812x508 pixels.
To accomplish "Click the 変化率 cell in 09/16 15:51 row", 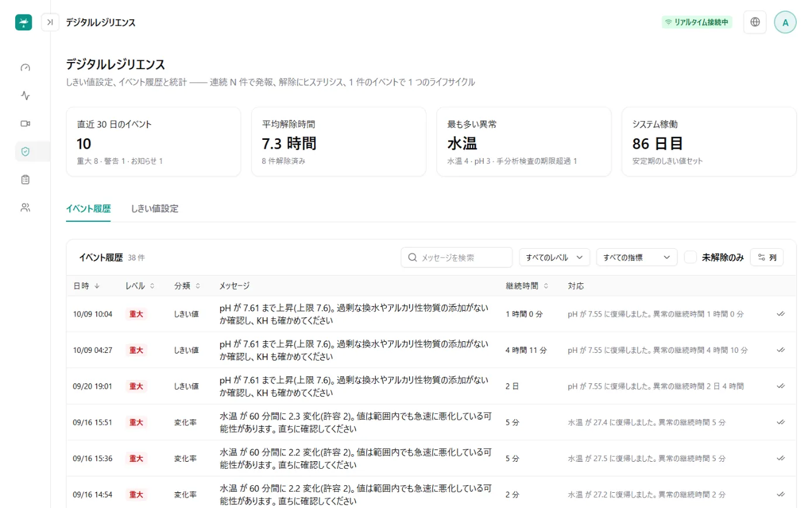I will [184, 422].
